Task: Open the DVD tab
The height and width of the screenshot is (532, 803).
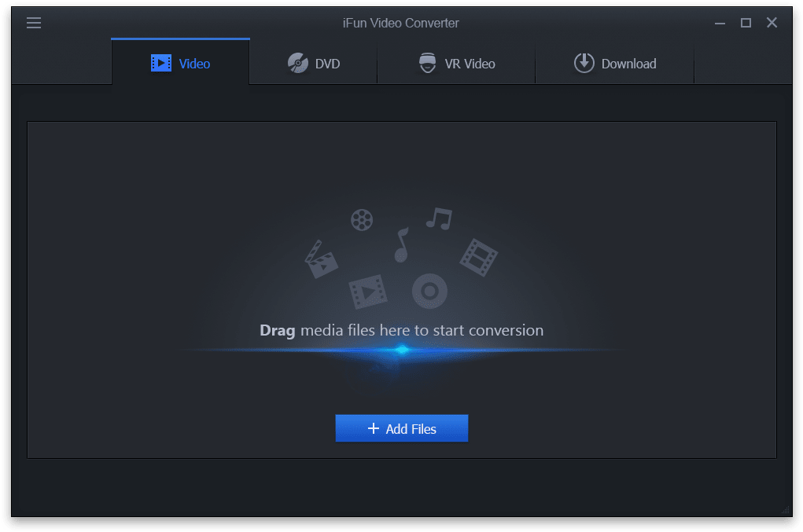Action: (314, 63)
